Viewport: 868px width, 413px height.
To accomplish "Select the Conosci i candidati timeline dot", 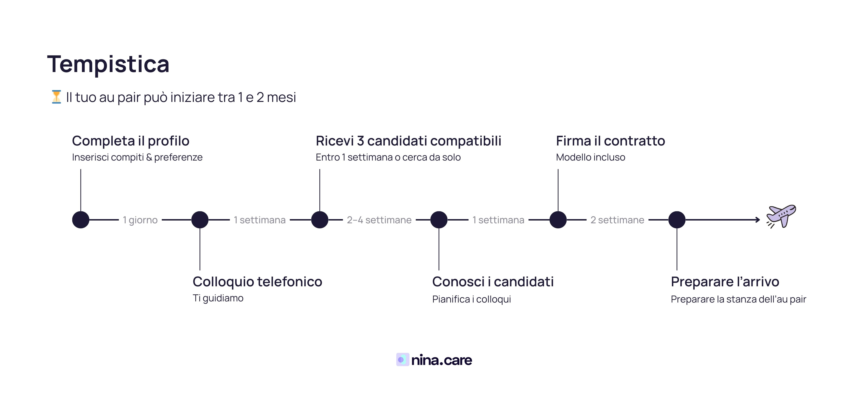I will click(x=439, y=220).
